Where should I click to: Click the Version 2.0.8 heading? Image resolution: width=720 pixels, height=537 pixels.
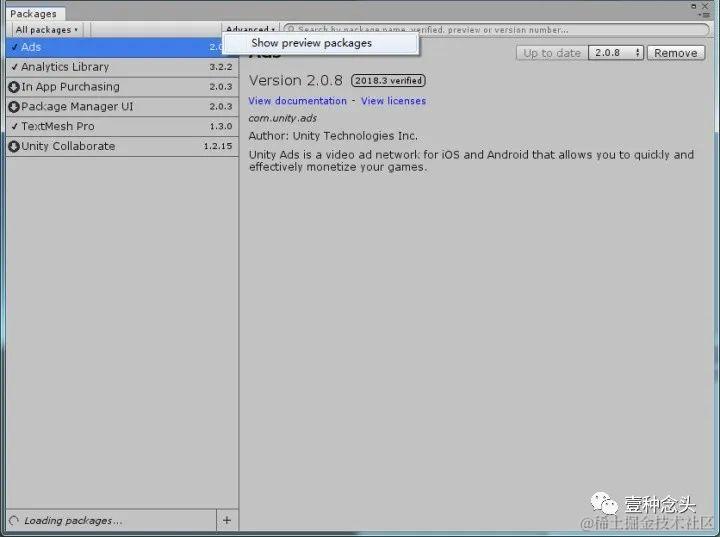coord(296,80)
